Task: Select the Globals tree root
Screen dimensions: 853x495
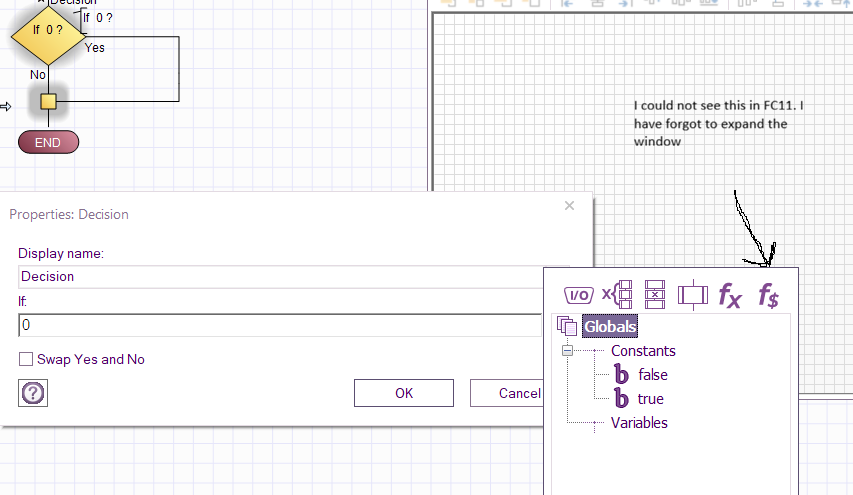Action: click(610, 326)
